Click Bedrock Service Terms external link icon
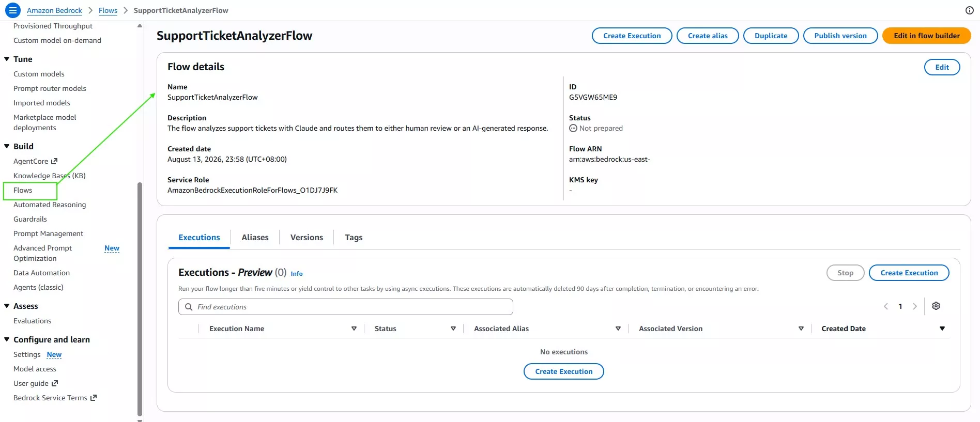This screenshot has height=422, width=980. [94, 398]
